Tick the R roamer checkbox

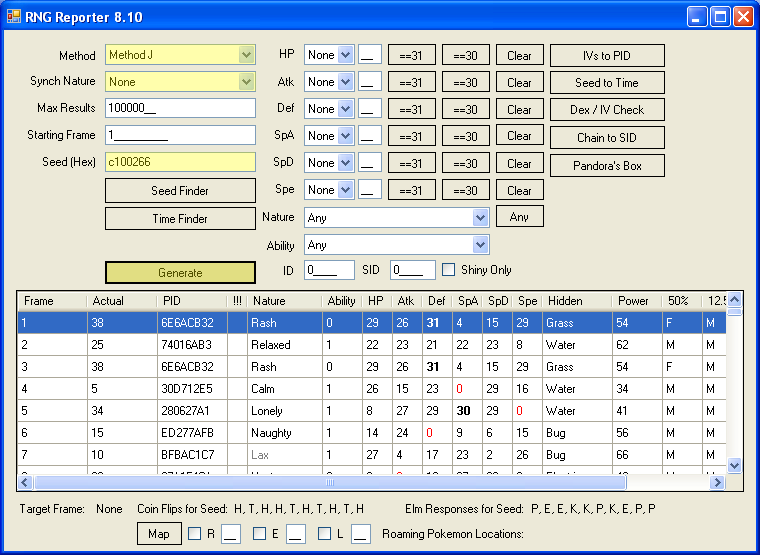coord(195,534)
